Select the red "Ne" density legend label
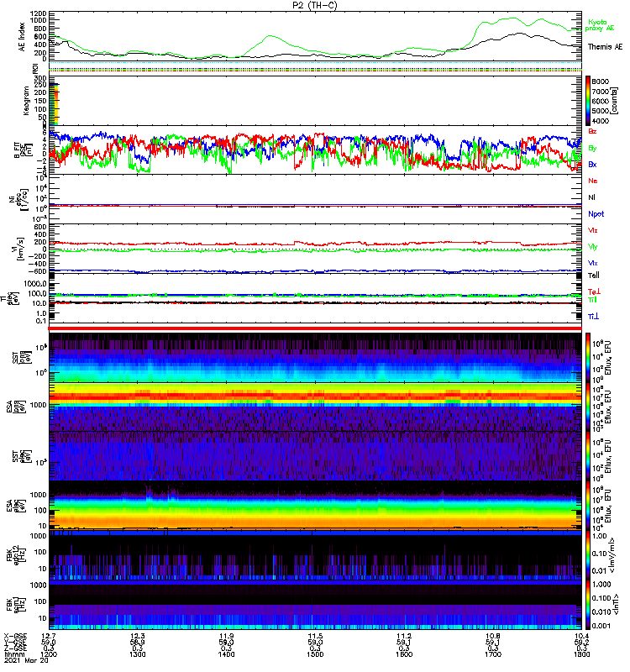The width and height of the screenshot is (630, 672). [593, 181]
